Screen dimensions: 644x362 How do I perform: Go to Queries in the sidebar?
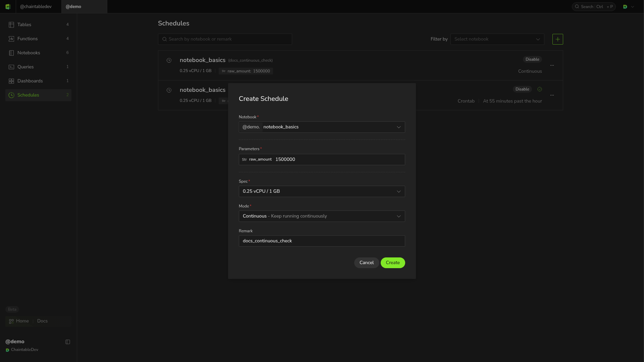[38, 67]
